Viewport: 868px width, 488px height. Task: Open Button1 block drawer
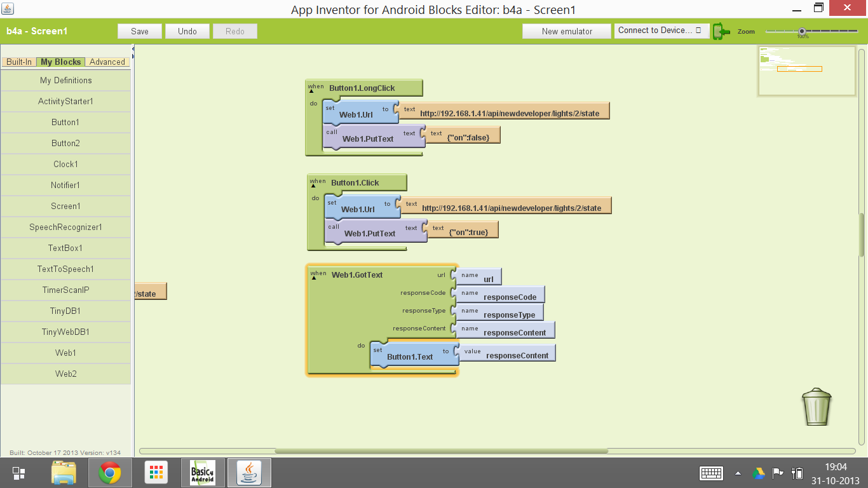click(65, 123)
